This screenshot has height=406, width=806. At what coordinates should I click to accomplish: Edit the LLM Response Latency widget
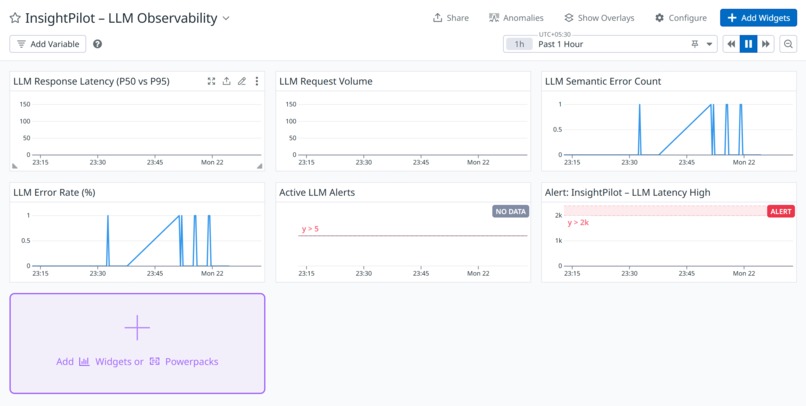coord(242,81)
